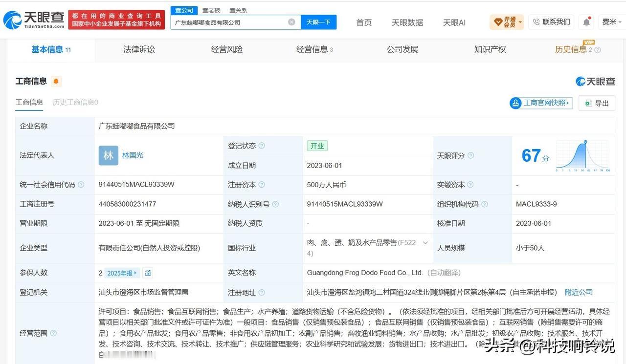Click the help icon next to 组织机构代码

(484, 204)
